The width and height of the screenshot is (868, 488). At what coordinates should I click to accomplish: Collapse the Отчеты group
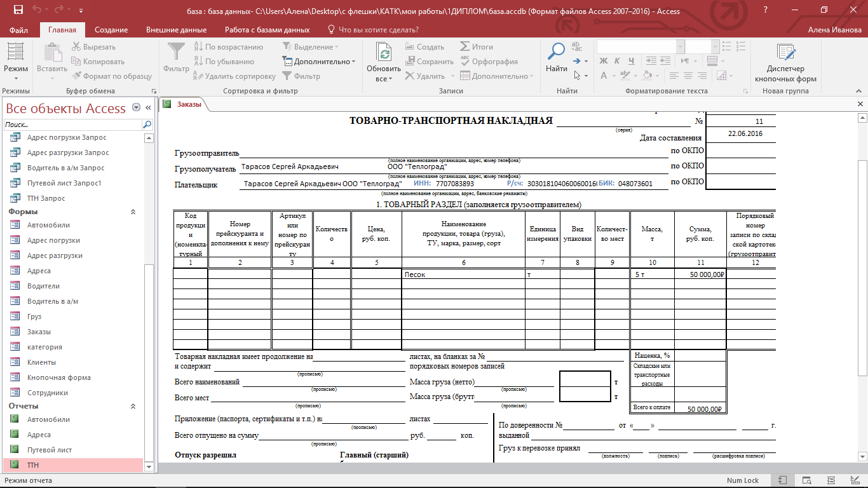[x=133, y=406]
